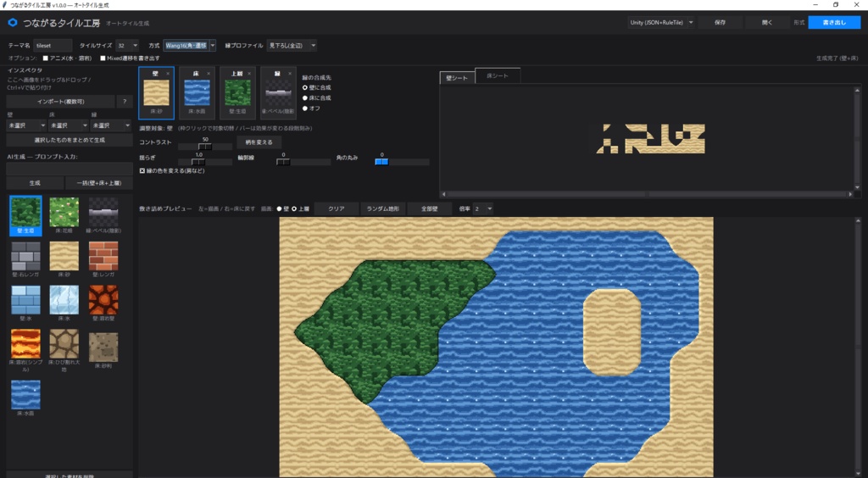This screenshot has width=868, height=478.
Task: Clear the 床 slot with its x icon
Action: pos(209,74)
